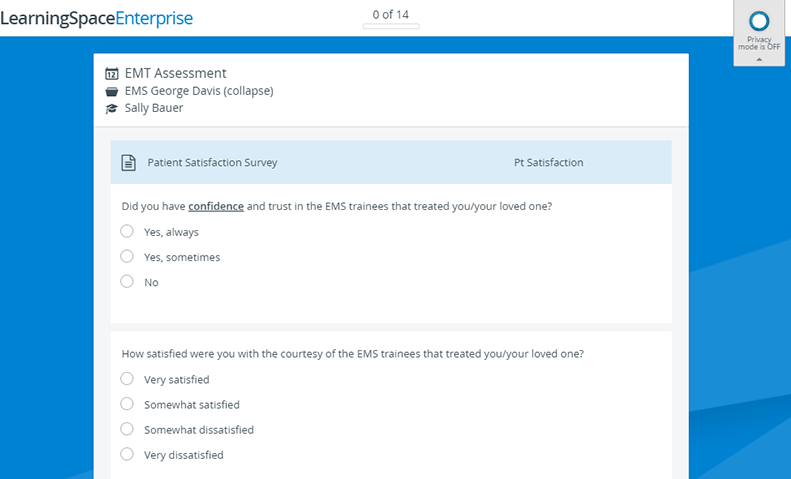Click the 0 of 14 progress bar
791x479 pixels.
coord(391,26)
